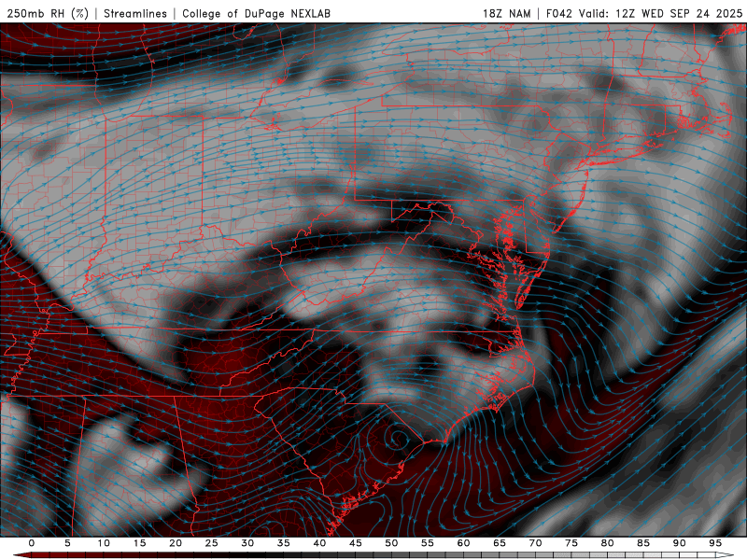
Task: Click the colorbar label '50'
Action: click(391, 543)
